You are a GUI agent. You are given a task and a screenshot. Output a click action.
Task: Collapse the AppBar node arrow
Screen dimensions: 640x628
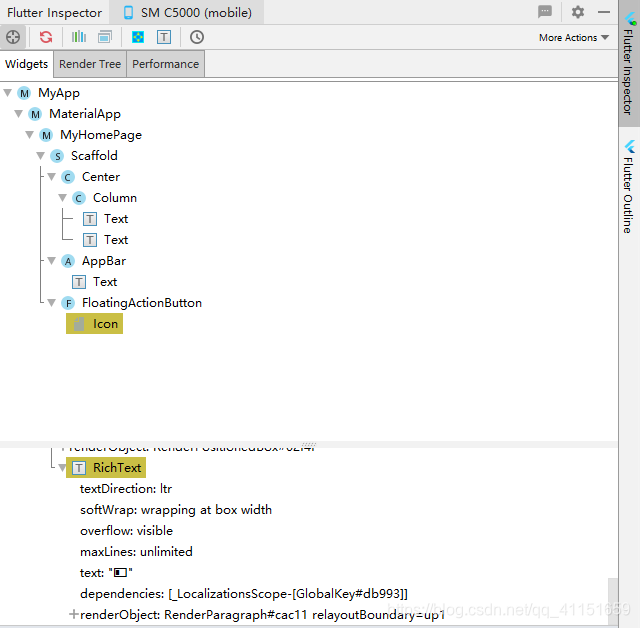coord(51,261)
